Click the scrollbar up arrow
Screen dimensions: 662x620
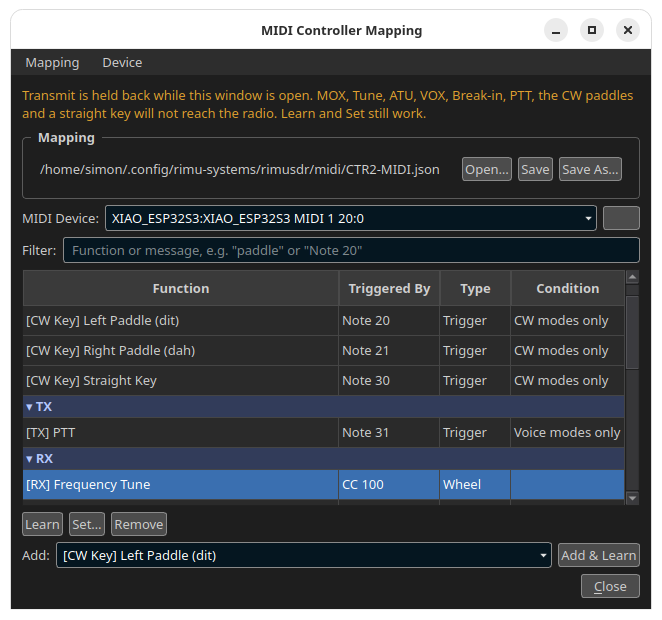pos(632,277)
